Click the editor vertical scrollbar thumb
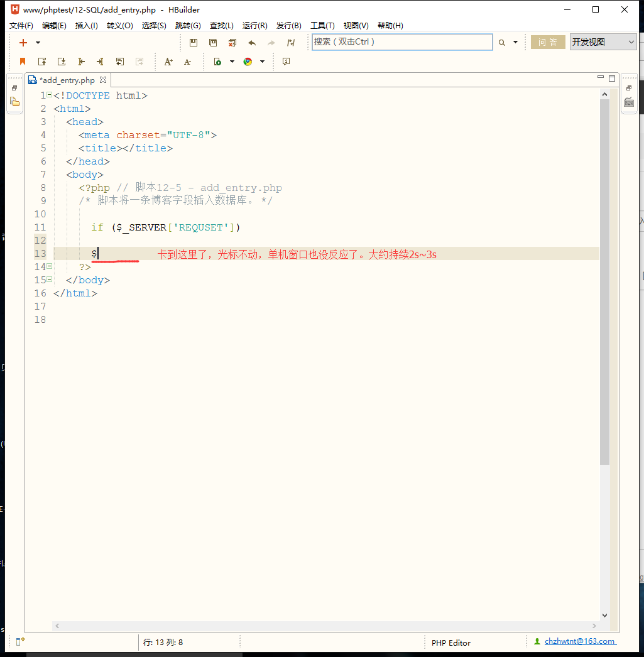Screen dimensions: 644x657 coord(604,283)
